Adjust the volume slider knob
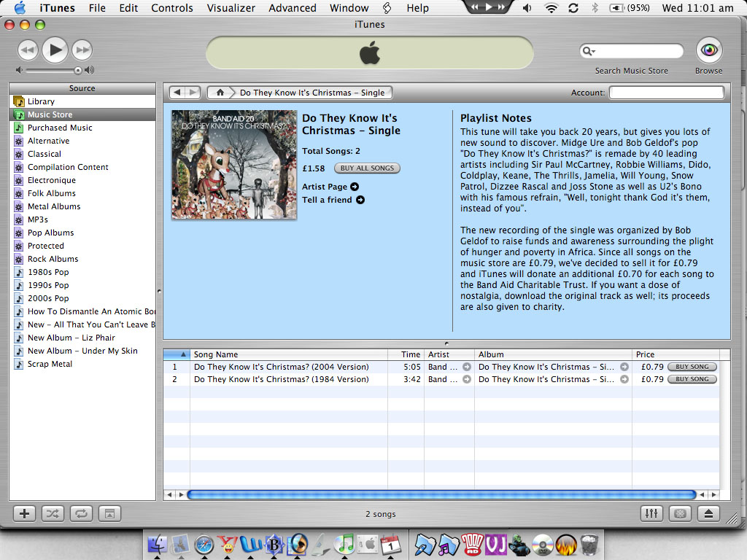Image resolution: width=747 pixels, height=560 pixels. click(77, 71)
